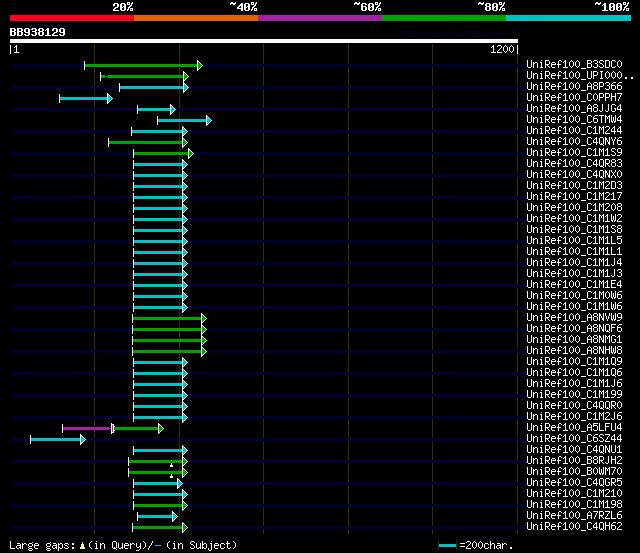The image size is (640, 553).
Task: Select the UniRef100_C1M1S8 label
Action: pos(574,230)
